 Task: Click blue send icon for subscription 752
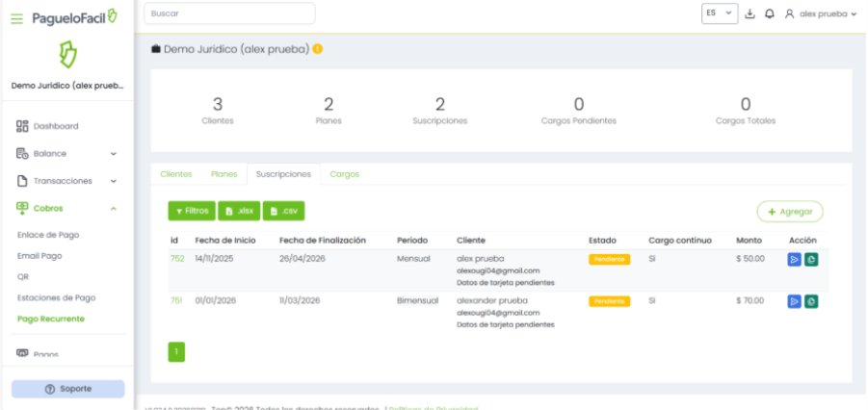[x=795, y=259]
